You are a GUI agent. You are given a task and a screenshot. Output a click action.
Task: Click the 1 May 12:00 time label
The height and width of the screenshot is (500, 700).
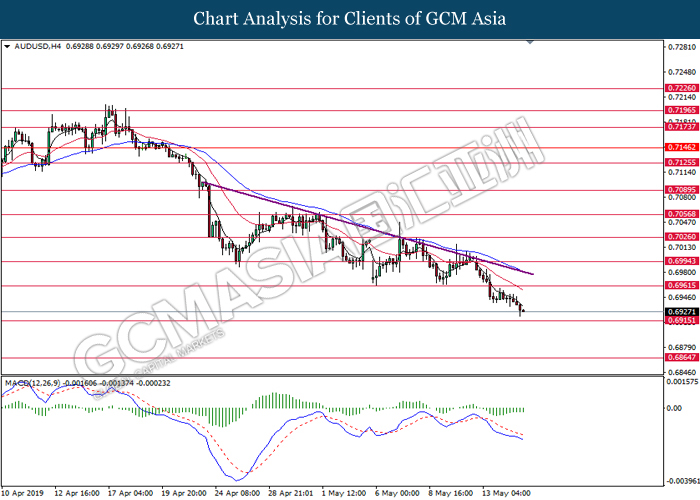point(344,493)
